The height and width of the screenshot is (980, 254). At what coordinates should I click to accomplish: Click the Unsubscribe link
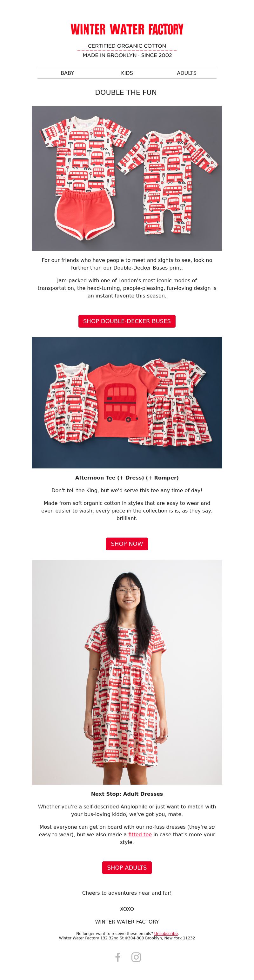point(166,933)
